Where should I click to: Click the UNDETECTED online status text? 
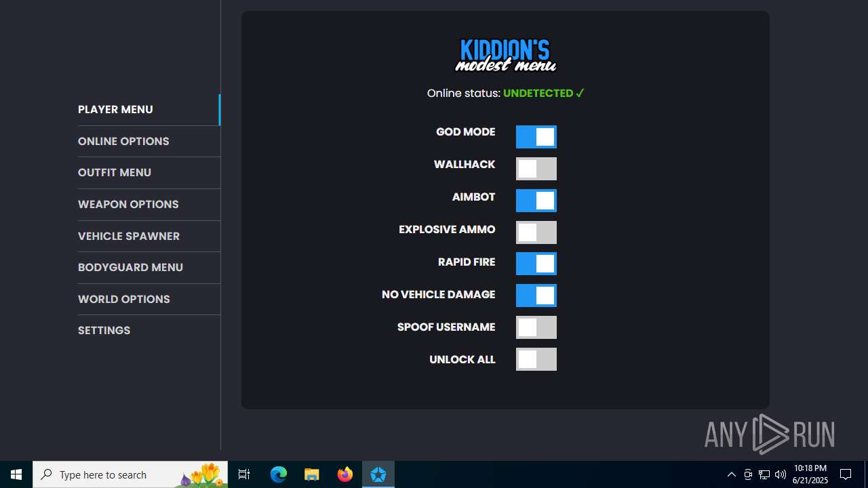click(544, 94)
